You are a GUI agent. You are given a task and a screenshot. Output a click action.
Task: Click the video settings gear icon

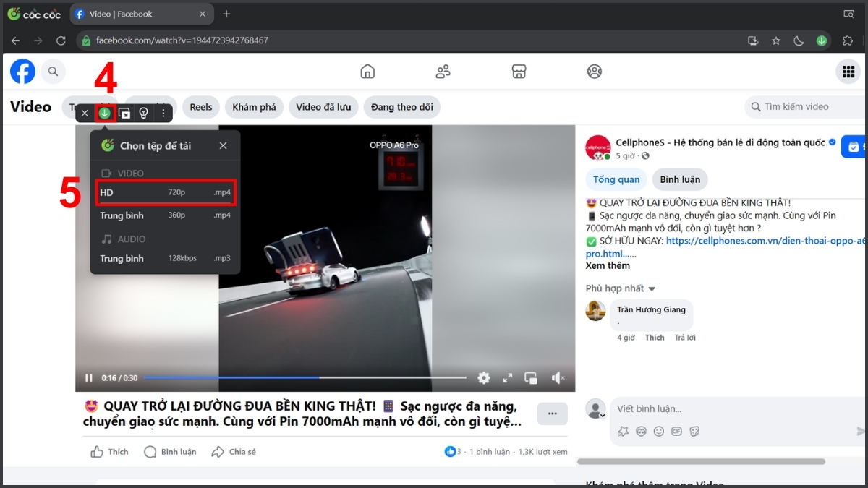coord(483,377)
